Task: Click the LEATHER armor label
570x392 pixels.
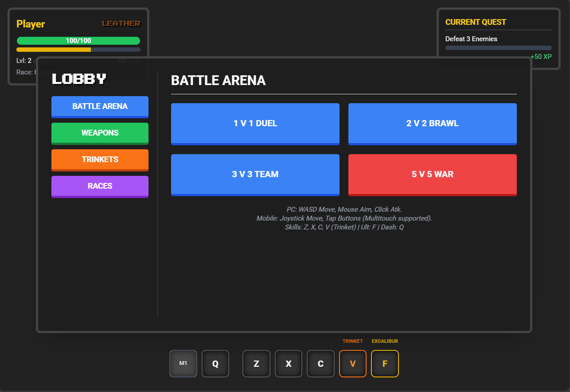Action: point(121,23)
